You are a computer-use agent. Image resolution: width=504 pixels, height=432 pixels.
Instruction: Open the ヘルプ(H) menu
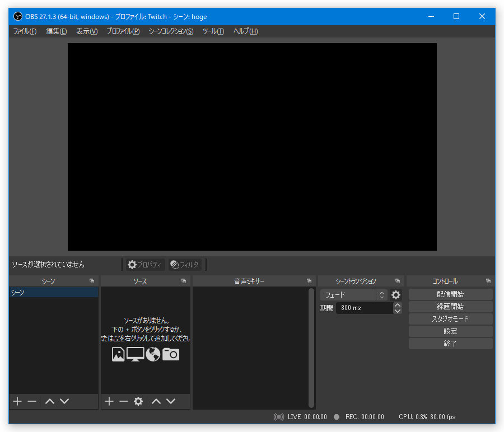coord(246,31)
